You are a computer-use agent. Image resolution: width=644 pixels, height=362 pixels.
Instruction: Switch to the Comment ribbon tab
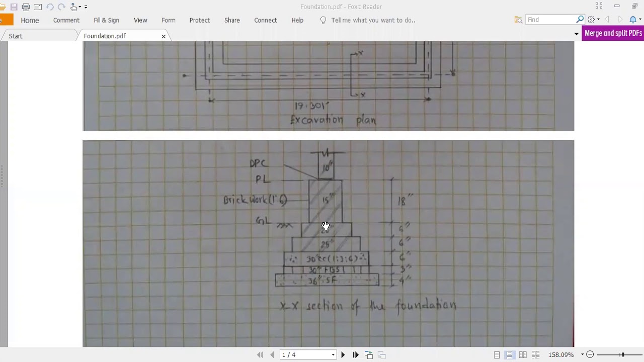[x=66, y=20]
